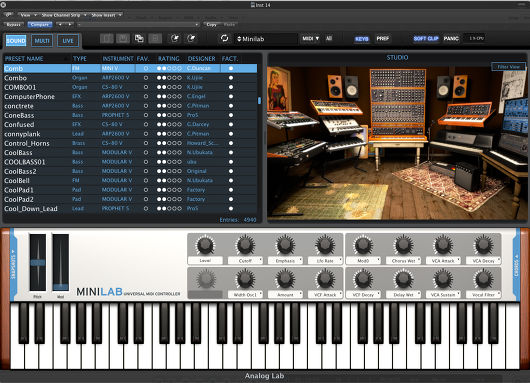Click the Lfo Rate knob
Image resolution: width=530 pixels, height=383 pixels.
[x=325, y=245]
